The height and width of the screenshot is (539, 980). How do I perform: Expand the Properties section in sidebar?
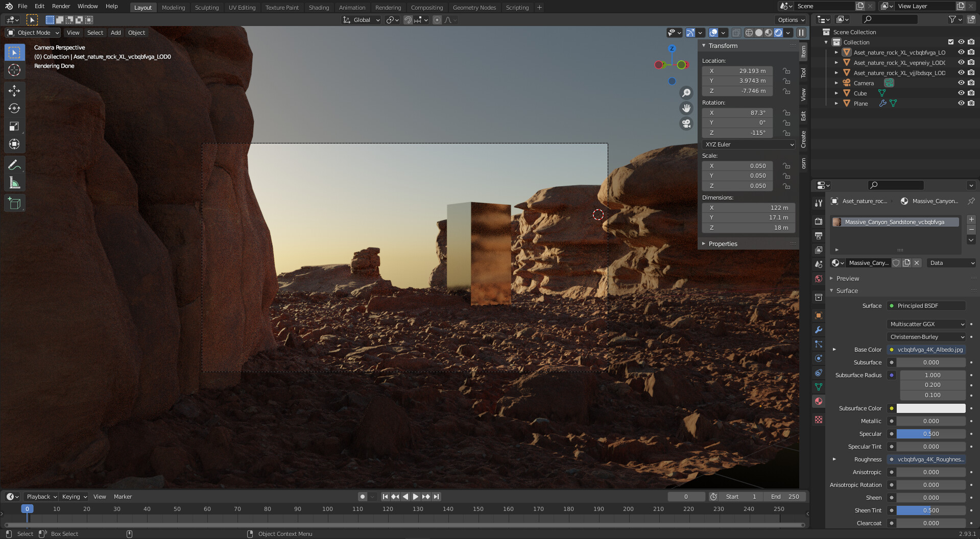pos(723,243)
